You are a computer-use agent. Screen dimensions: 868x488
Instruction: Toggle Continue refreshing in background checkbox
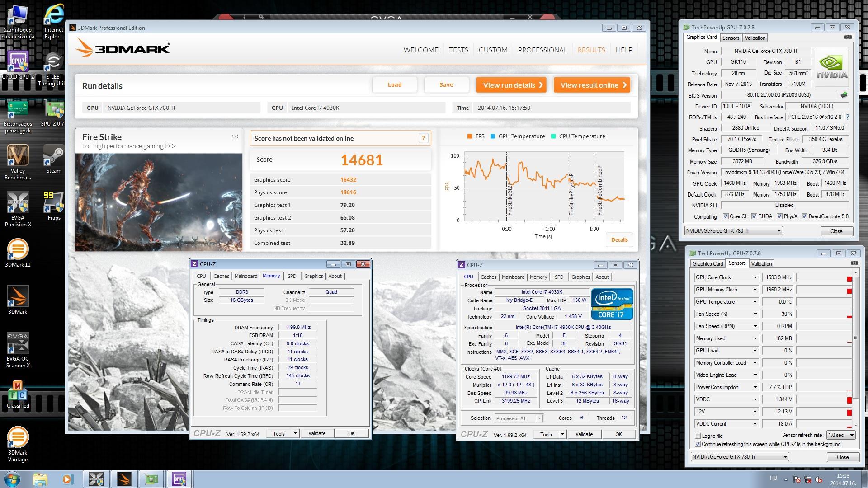[698, 444]
